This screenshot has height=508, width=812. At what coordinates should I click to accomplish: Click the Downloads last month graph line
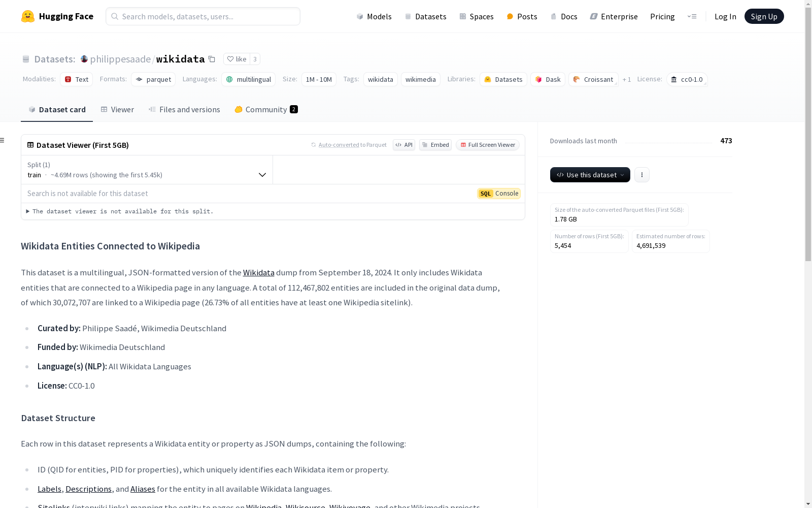[x=668, y=142]
